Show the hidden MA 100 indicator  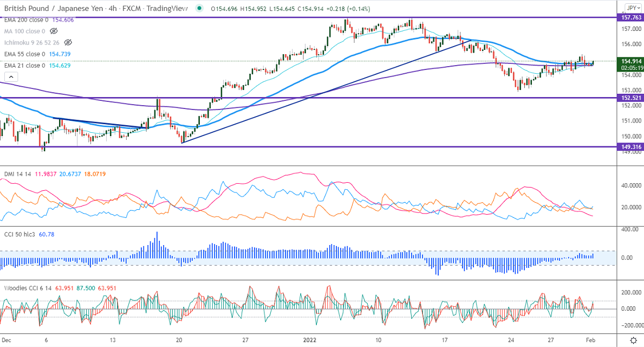click(x=54, y=31)
